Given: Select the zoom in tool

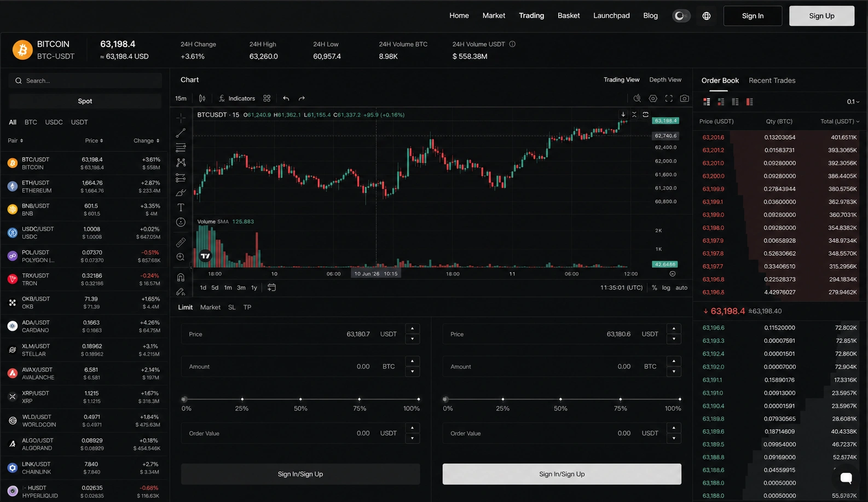Looking at the screenshot, I should coord(181,257).
